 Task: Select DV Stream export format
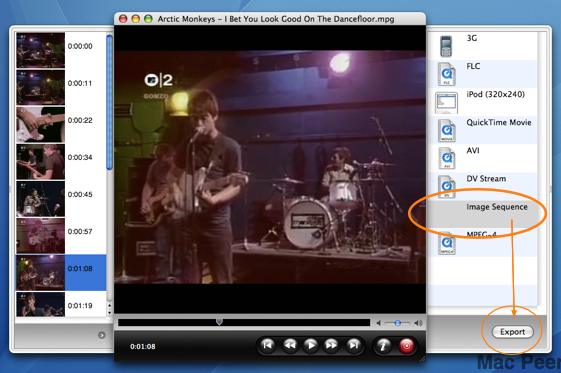483,186
